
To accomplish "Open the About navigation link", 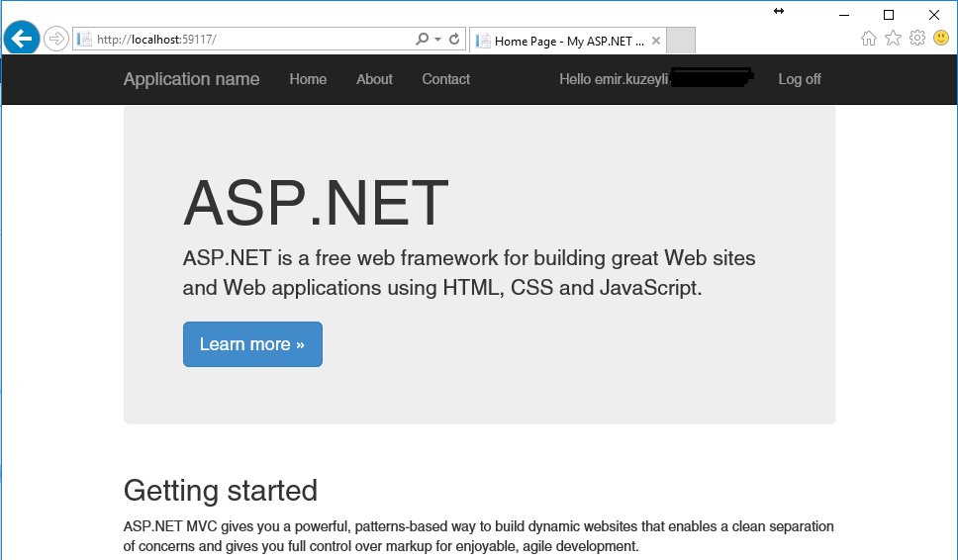I will pyautogui.click(x=374, y=79).
